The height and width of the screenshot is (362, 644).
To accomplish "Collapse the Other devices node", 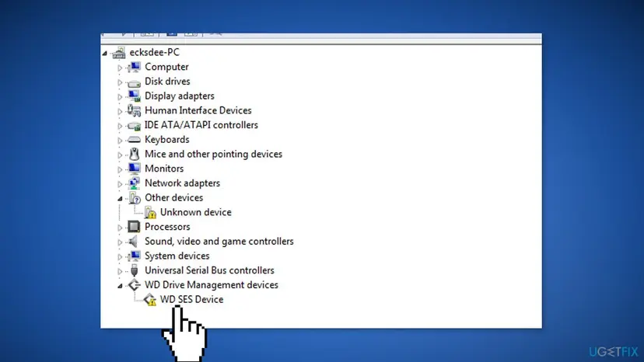I will tap(120, 199).
